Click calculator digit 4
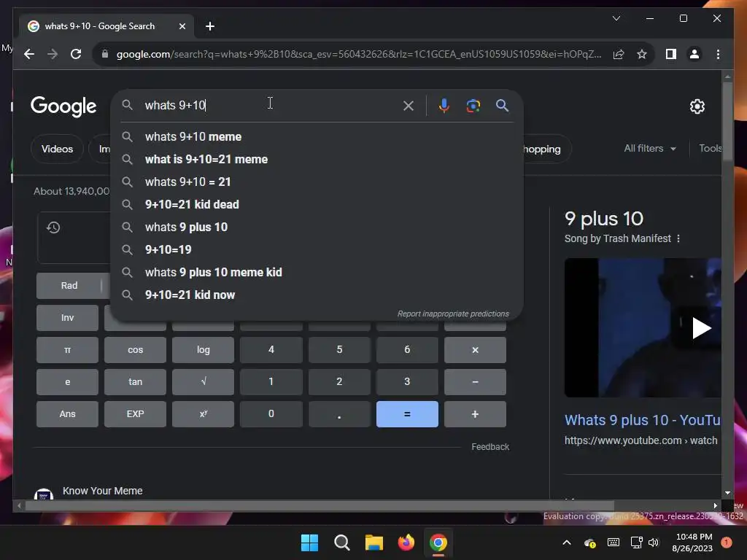 pos(271,350)
